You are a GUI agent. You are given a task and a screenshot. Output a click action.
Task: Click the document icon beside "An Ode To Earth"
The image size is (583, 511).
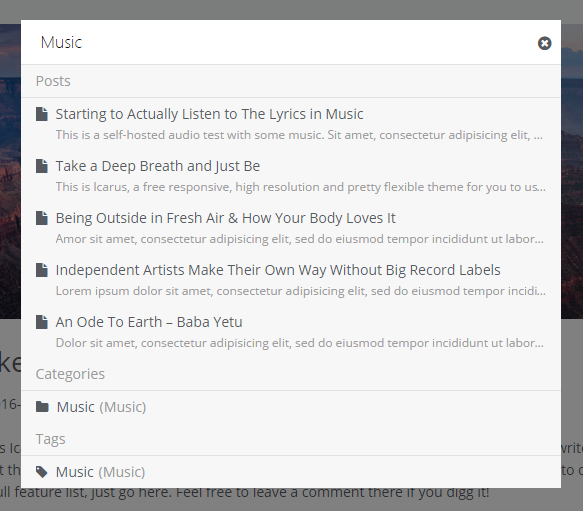[x=42, y=322]
